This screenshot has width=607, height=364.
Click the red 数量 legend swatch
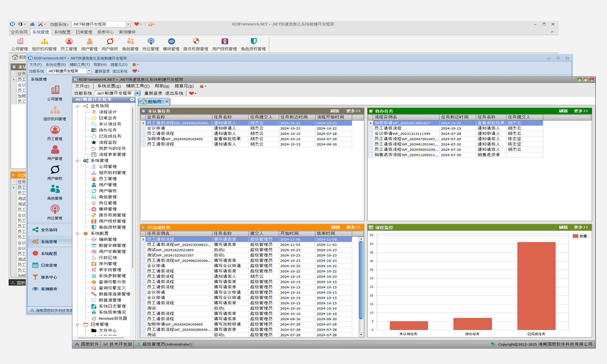(x=575, y=236)
